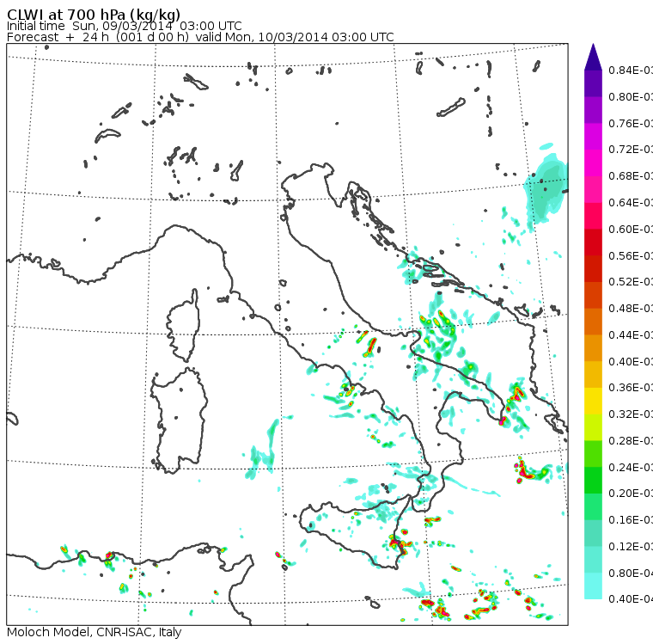The image size is (653, 644).
Task: Click the 0.60E-03 colorbar label
Action: [x=631, y=230]
